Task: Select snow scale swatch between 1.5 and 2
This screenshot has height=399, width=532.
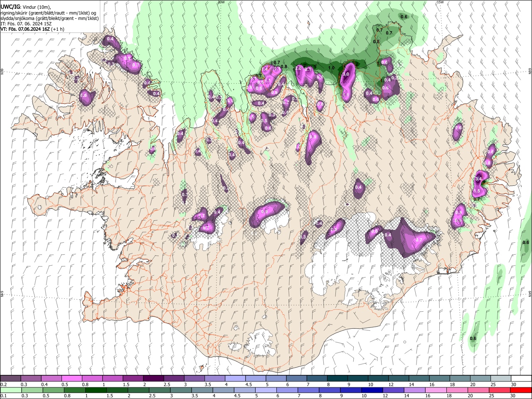Action: coord(133,379)
